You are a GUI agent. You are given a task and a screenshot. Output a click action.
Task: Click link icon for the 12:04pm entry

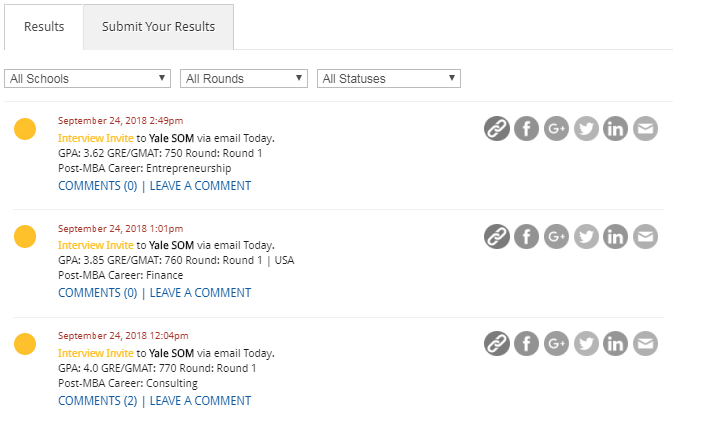coord(497,344)
